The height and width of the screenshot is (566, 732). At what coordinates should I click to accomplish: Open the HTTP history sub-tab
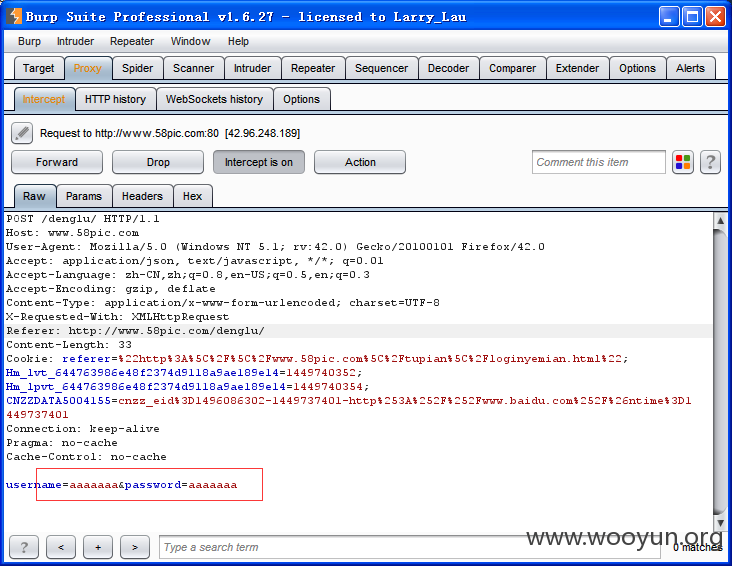[115, 99]
